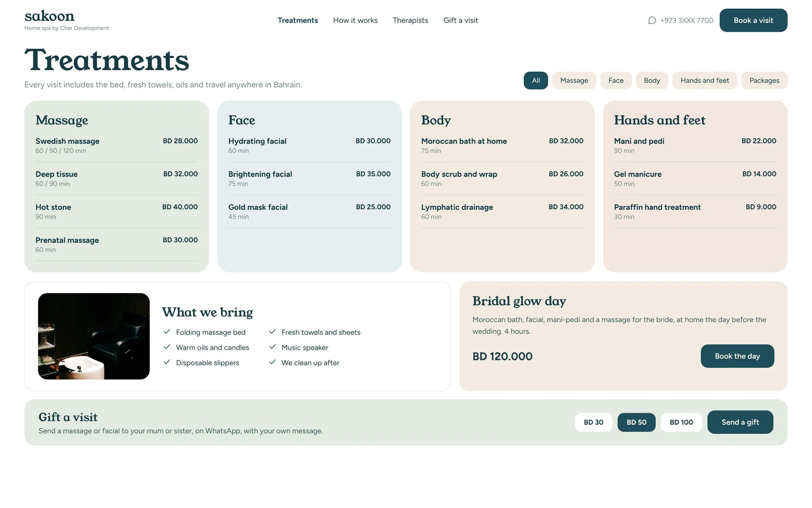Image resolution: width=812 pixels, height=508 pixels.
Task: Choose the BD 100 gift amount
Action: coord(681,422)
